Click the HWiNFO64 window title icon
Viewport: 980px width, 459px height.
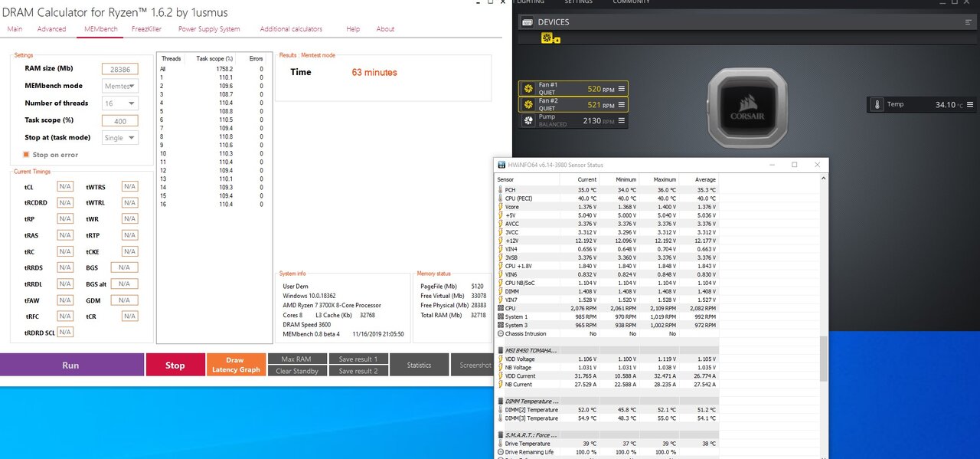(502, 165)
